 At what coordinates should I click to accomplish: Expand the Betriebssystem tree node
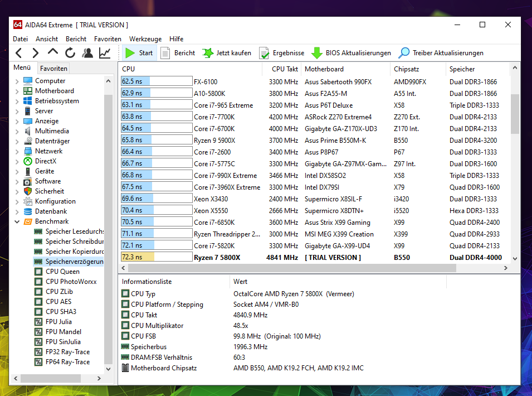[x=17, y=101]
